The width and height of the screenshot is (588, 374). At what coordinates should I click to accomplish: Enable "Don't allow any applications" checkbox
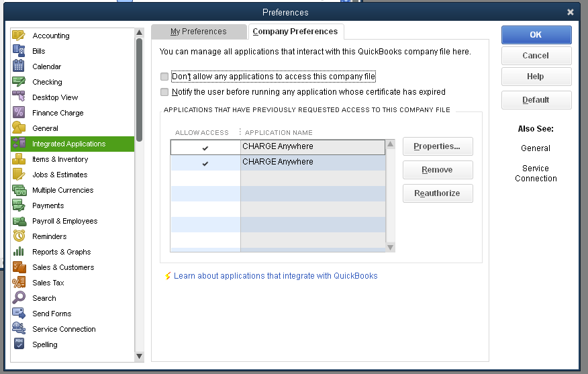pyautogui.click(x=164, y=77)
